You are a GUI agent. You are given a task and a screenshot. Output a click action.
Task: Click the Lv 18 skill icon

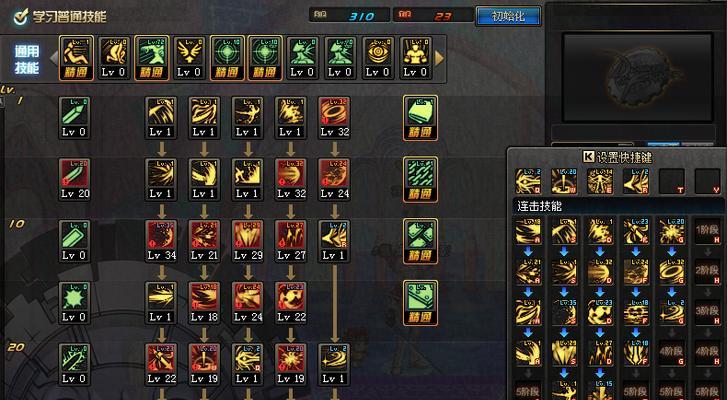(204, 303)
